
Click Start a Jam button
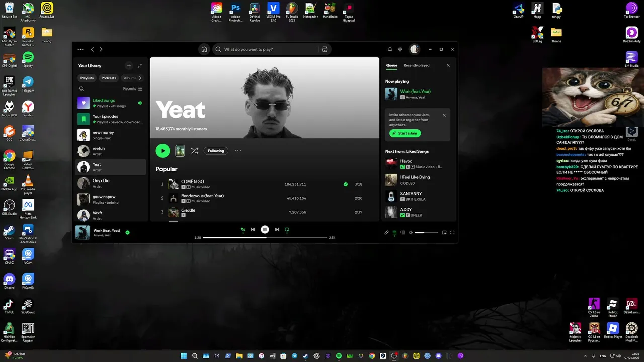point(405,133)
